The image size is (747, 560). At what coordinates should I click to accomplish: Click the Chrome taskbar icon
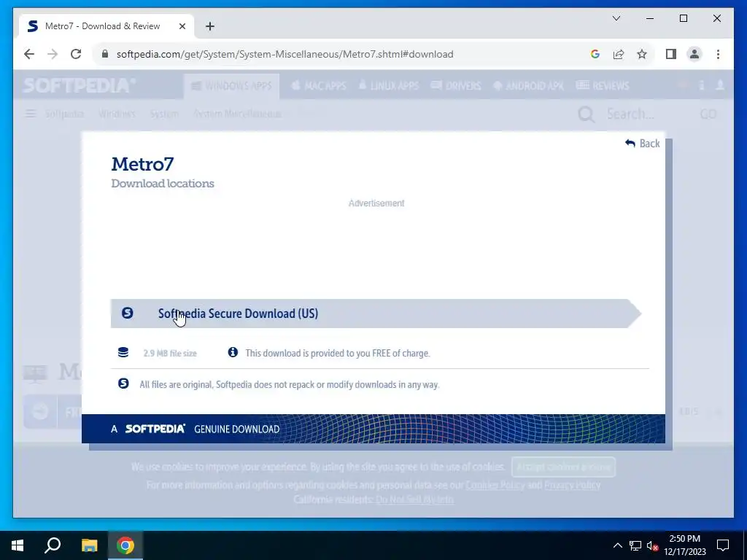[125, 545]
